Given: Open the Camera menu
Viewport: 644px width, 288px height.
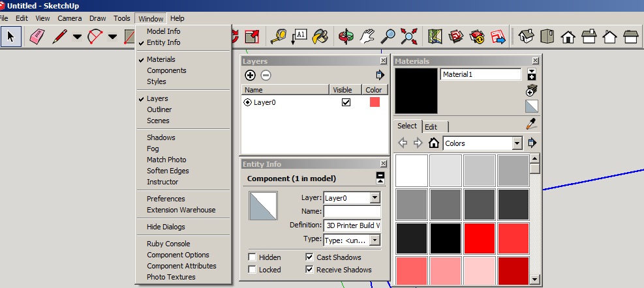Looking at the screenshot, I should (x=69, y=18).
